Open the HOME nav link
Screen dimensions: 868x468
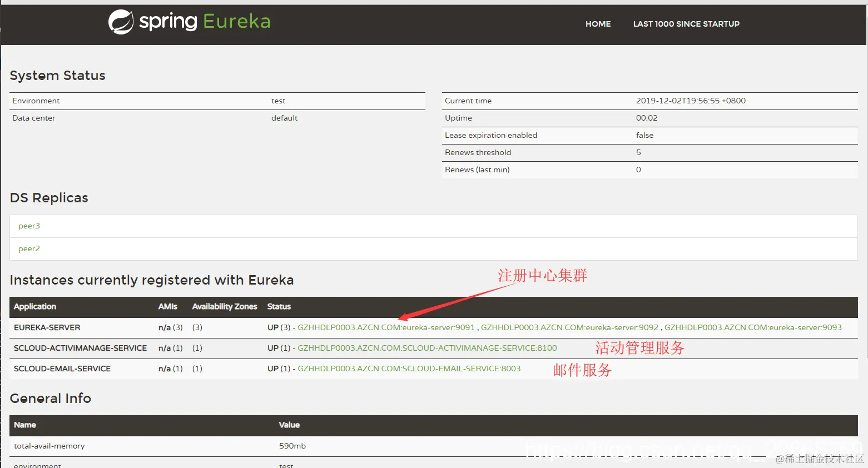click(x=598, y=24)
